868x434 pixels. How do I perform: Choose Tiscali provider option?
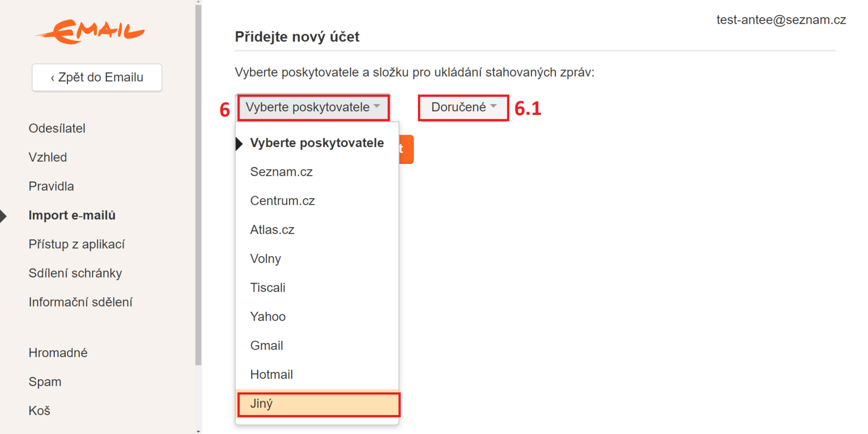pyautogui.click(x=268, y=288)
